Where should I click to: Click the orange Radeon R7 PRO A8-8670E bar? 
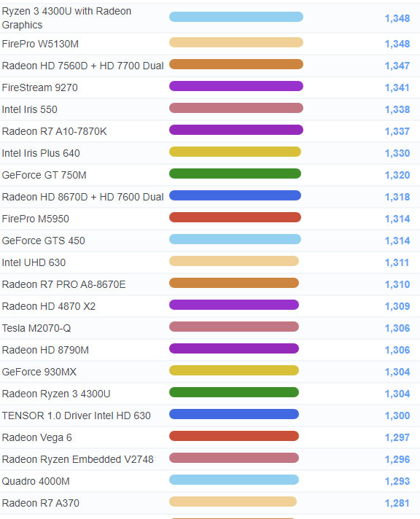[234, 283]
